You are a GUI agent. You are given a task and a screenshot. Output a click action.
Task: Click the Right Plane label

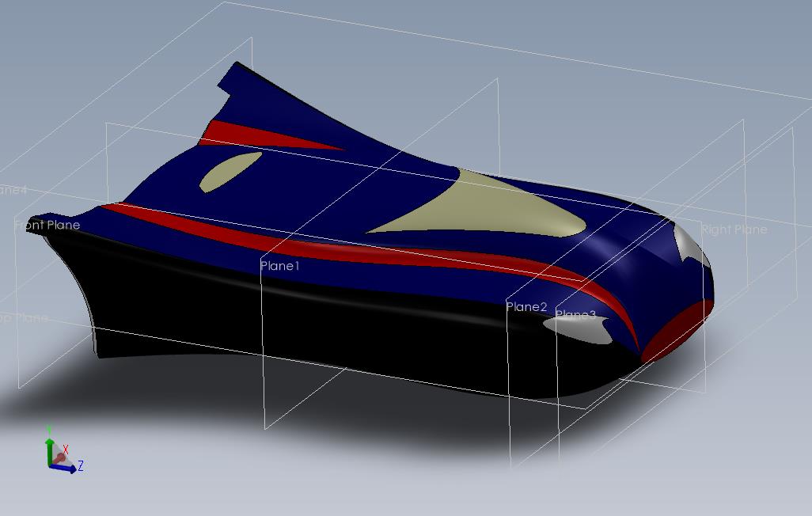734,229
